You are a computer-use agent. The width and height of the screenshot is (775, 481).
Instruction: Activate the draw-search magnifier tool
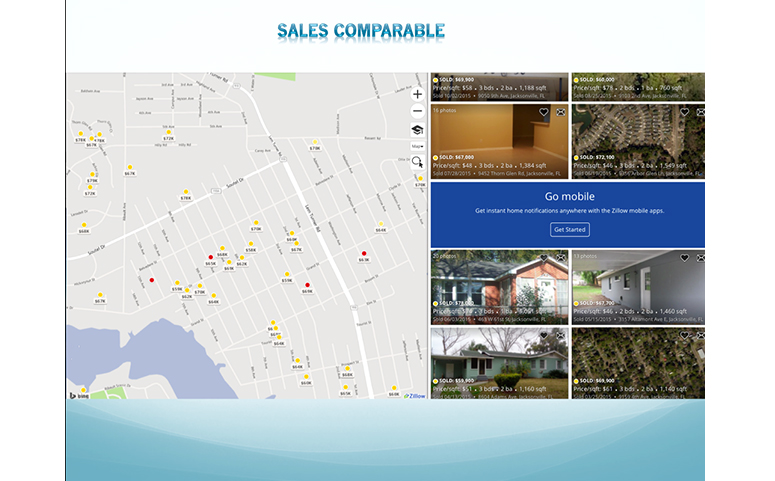417,161
